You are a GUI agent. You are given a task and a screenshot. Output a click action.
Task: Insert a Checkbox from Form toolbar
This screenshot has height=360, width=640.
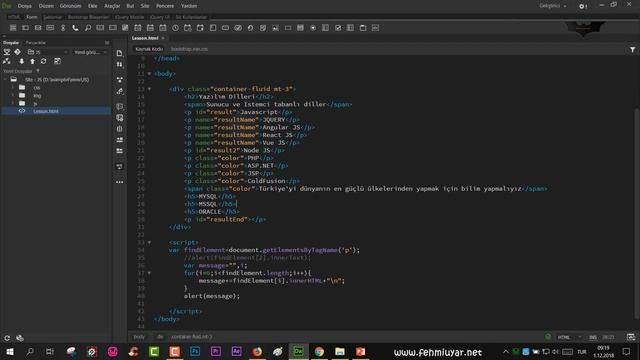(338, 28)
